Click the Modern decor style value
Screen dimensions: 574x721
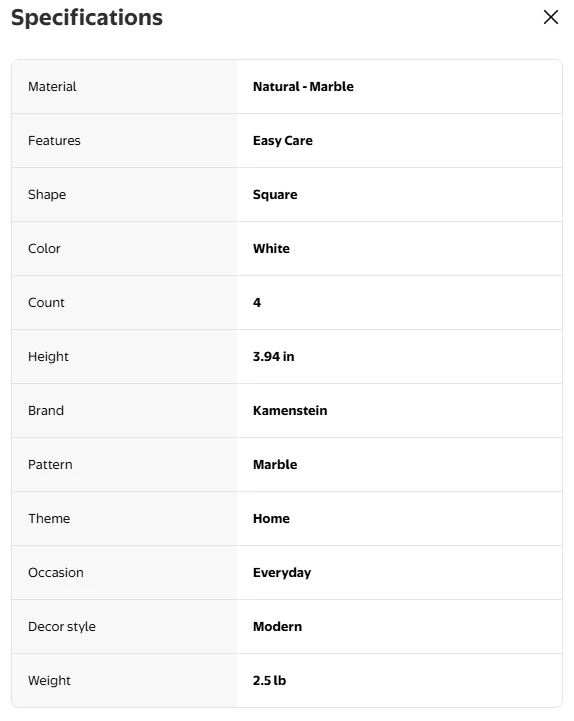(277, 626)
